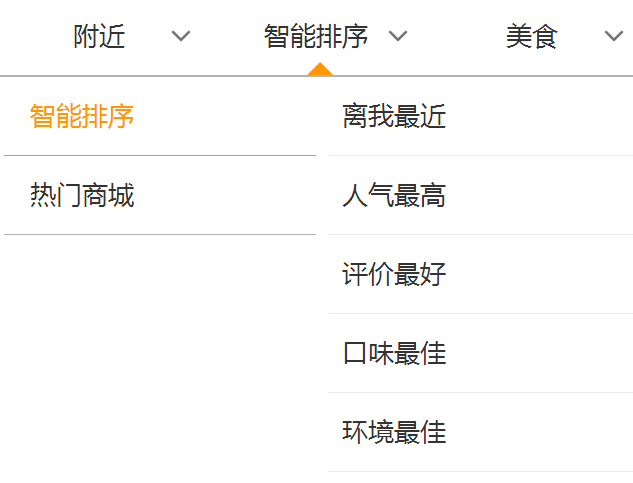This screenshot has width=633, height=483.
Task: Click blank space right of 离我最近 row
Action: [x=539, y=116]
